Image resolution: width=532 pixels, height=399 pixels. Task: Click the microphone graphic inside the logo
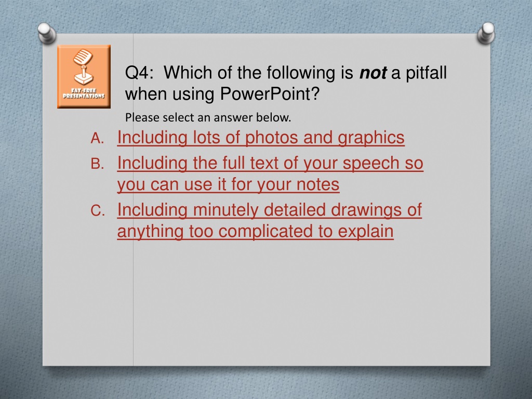point(83,67)
